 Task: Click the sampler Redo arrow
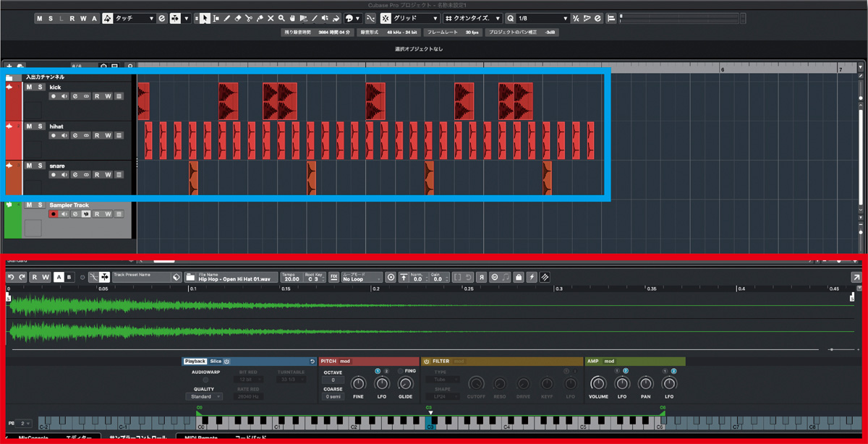coord(22,277)
